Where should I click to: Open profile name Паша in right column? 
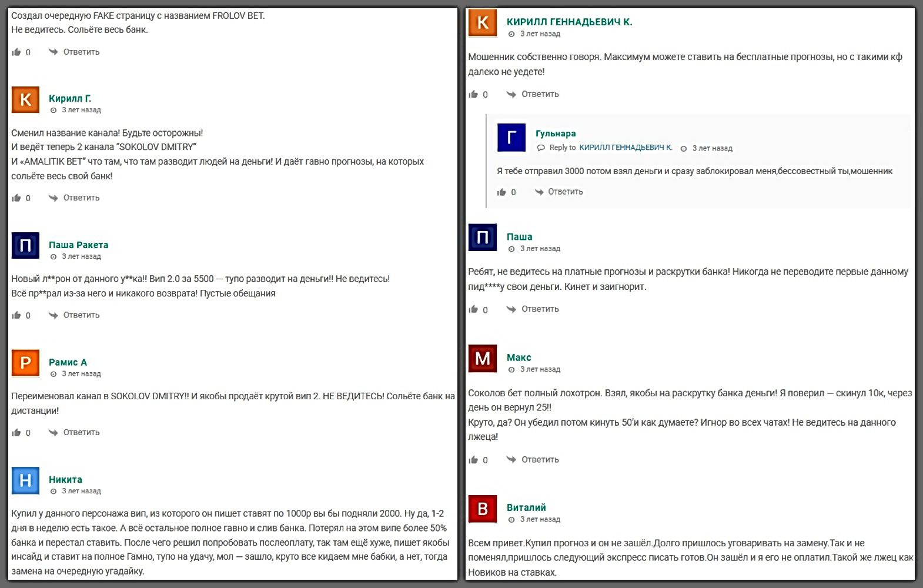pos(519,236)
